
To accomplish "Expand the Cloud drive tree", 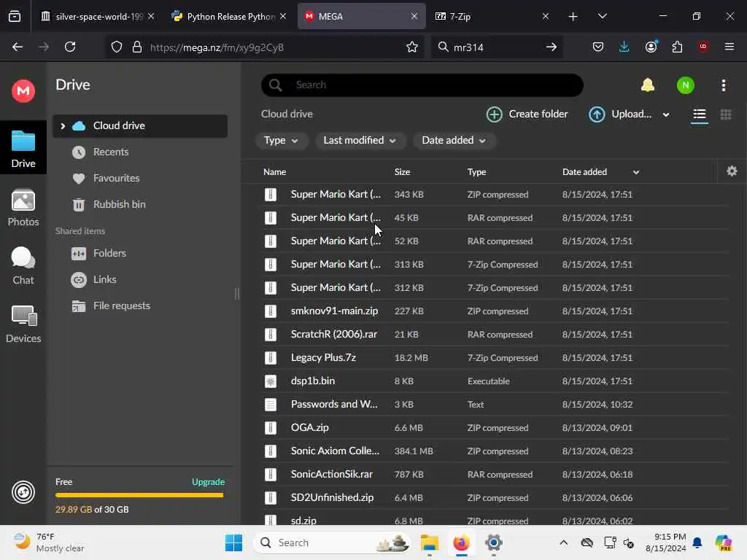I will click(x=63, y=126).
